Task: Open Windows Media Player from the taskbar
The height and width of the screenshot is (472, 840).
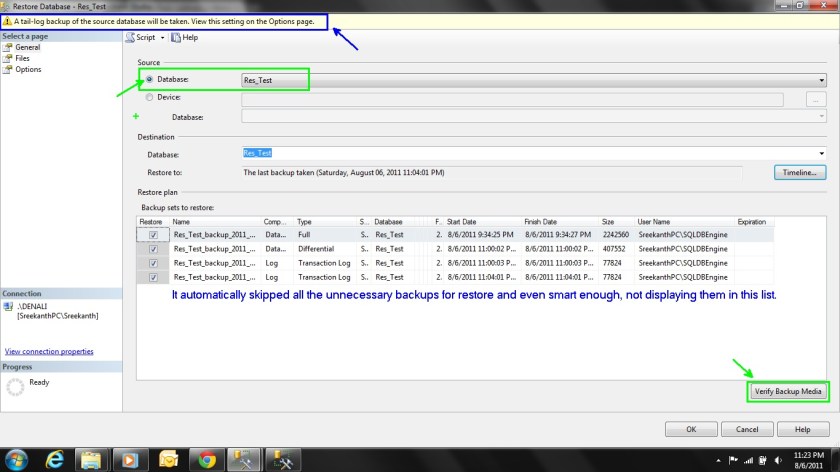Action: [x=130, y=459]
